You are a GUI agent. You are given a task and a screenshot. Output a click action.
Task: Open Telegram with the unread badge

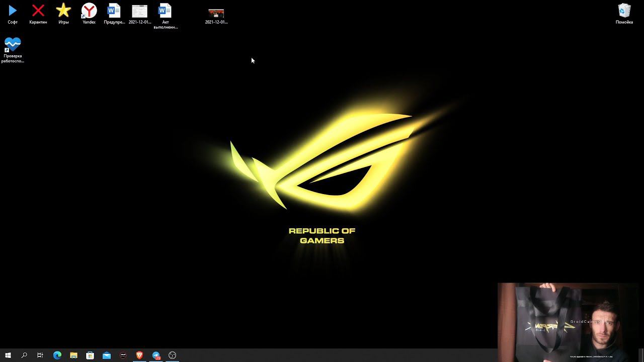click(156, 355)
